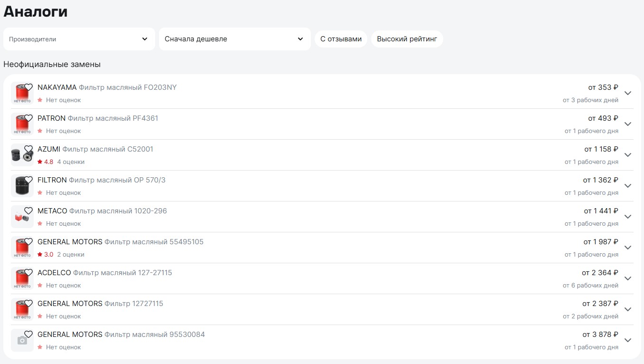Expand GENERAL MOTORS 95530084 offers
This screenshot has height=364, width=644.
628,340
